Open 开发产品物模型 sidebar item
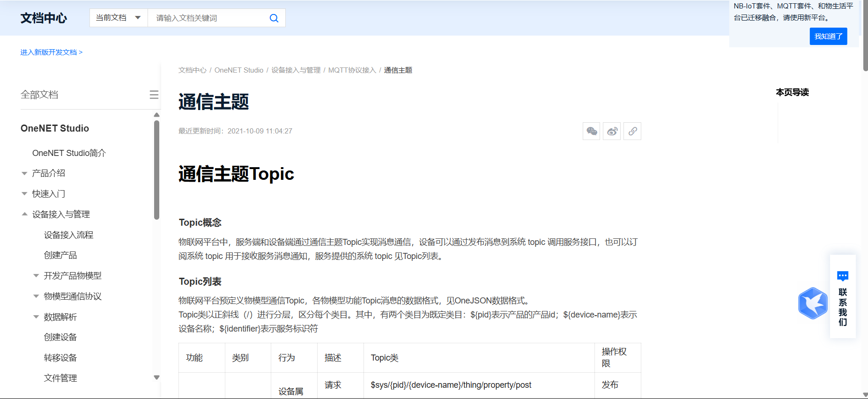The image size is (868, 399). (73, 276)
